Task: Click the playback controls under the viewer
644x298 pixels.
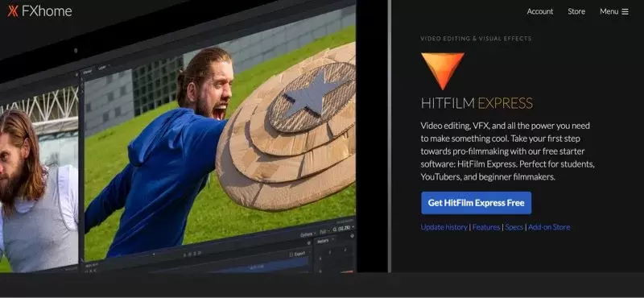Action: point(192,254)
